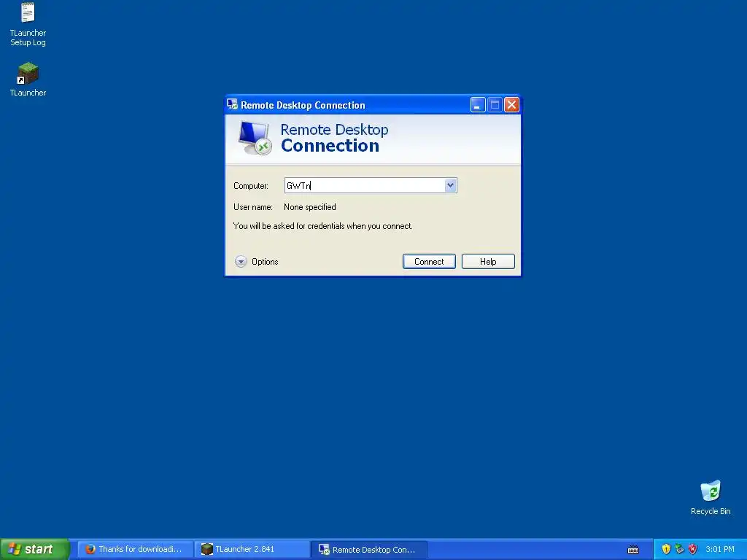Switch to Firefox Thanks for downloading taskbar item
This screenshot has height=560, width=747.
point(135,549)
